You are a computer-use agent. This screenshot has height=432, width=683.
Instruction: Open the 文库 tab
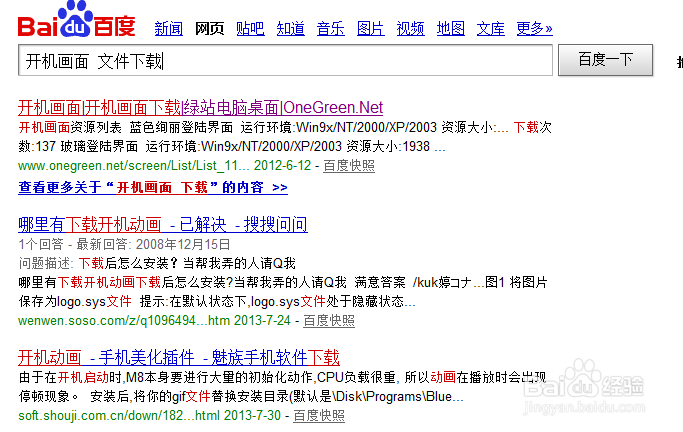490,29
